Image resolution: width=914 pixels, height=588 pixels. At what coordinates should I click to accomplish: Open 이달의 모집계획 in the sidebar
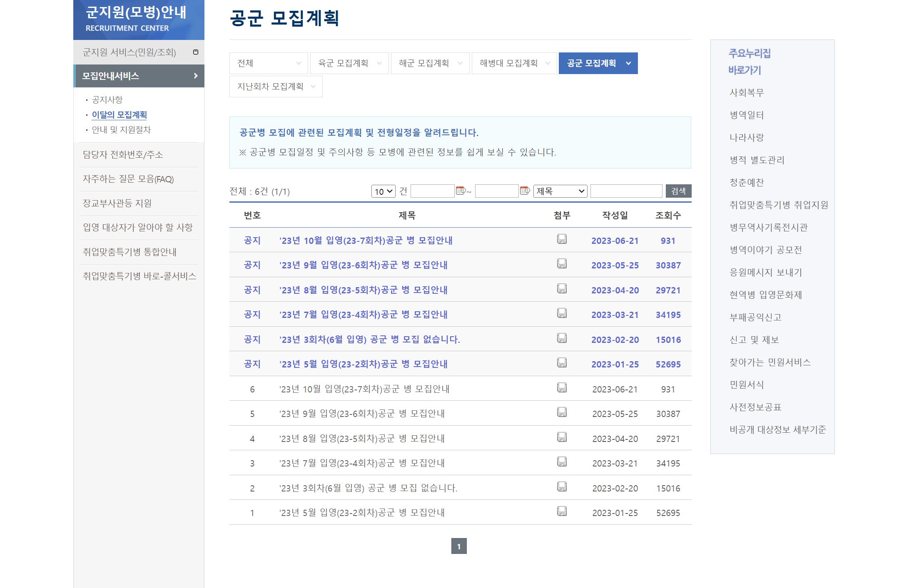pos(119,115)
